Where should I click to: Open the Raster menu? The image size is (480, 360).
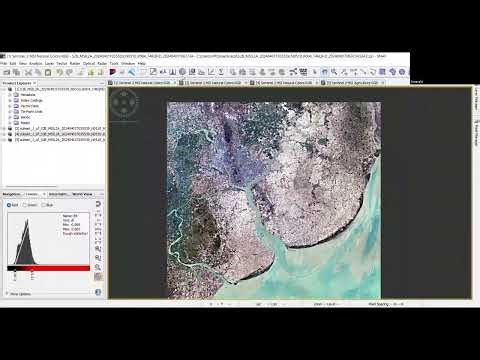[x=75, y=63]
